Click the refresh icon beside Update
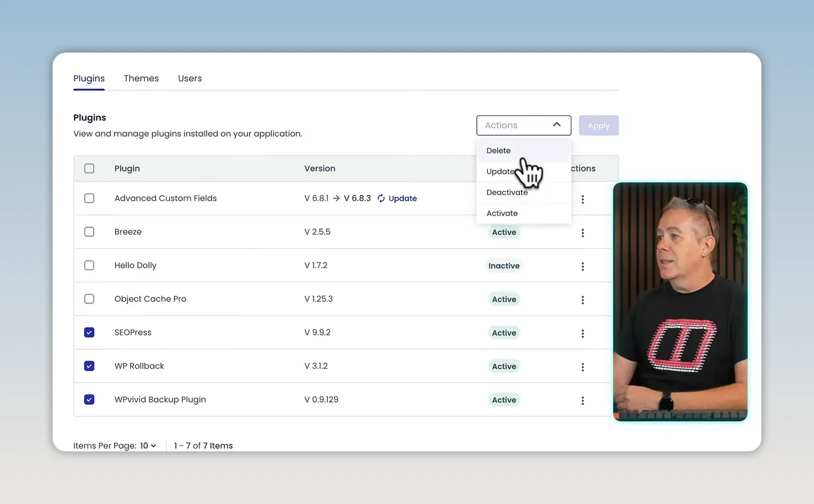814x504 pixels. click(381, 198)
